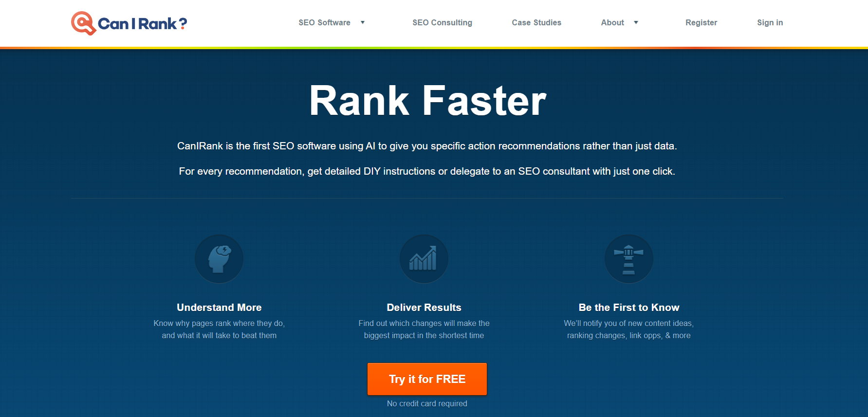Click Sign in link
Screen dimensions: 868x417
click(770, 22)
